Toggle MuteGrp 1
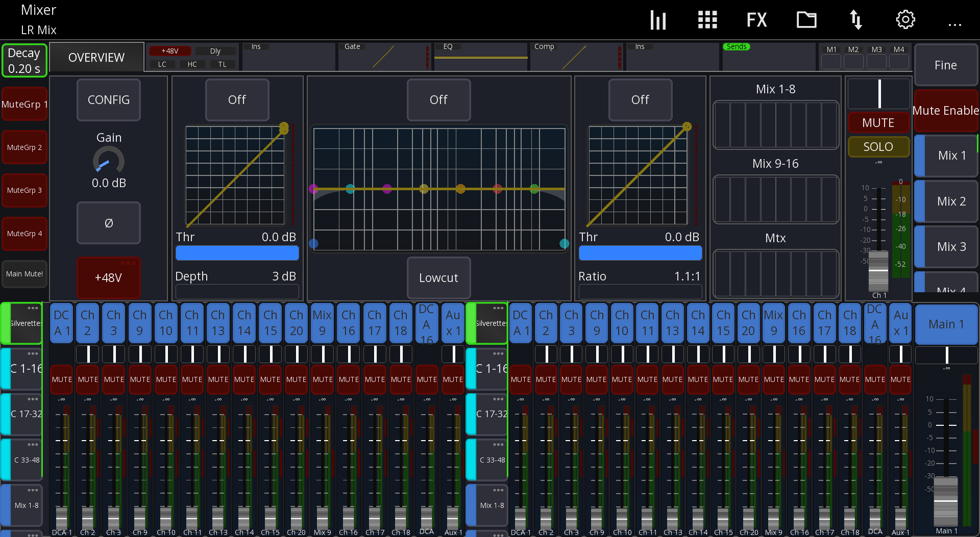Viewport: 980px width, 537px height. (x=24, y=104)
